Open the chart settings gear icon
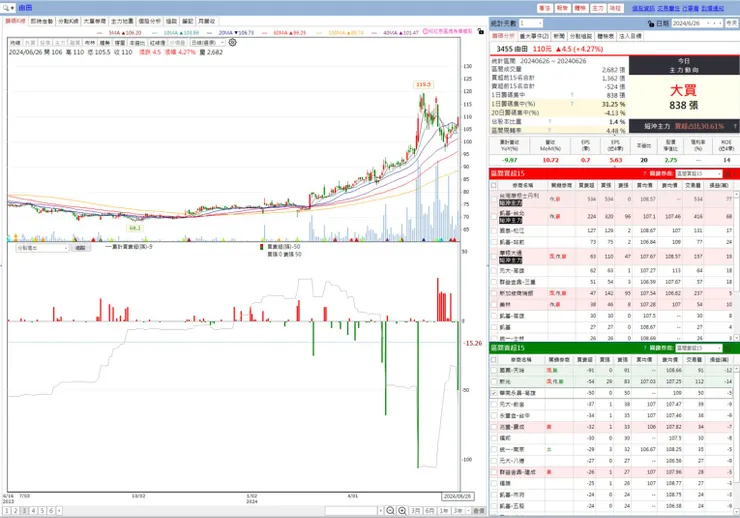 tap(233, 42)
